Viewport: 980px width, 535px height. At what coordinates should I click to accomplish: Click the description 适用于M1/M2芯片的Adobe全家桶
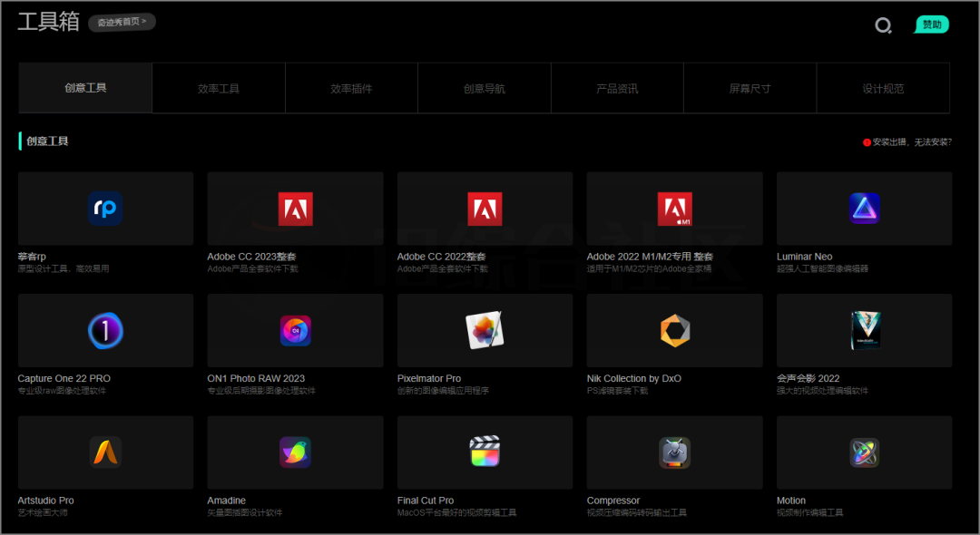coord(650,269)
